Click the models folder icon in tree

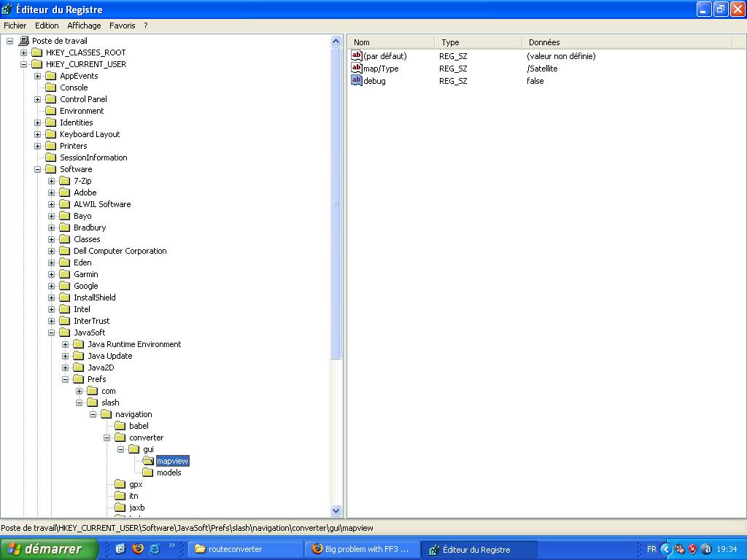click(x=148, y=472)
